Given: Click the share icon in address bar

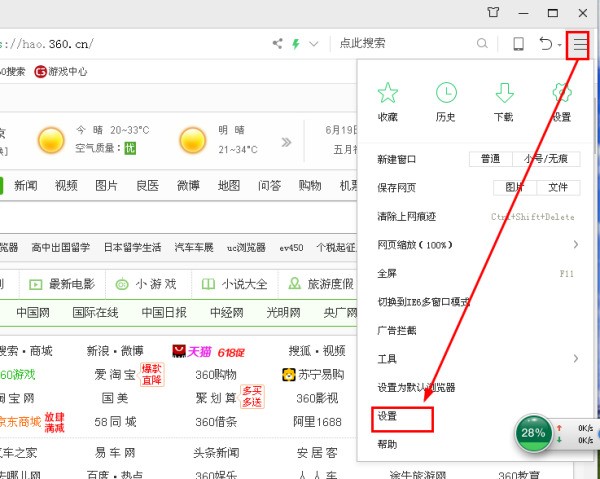Looking at the screenshot, I should click(277, 44).
